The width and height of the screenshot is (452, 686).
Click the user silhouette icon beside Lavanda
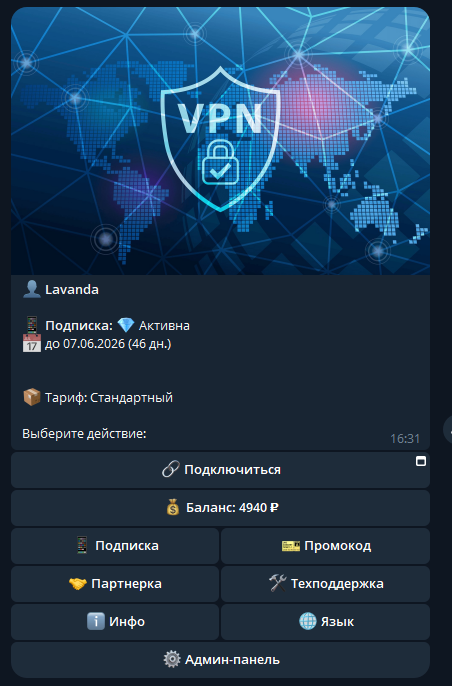tap(32, 289)
